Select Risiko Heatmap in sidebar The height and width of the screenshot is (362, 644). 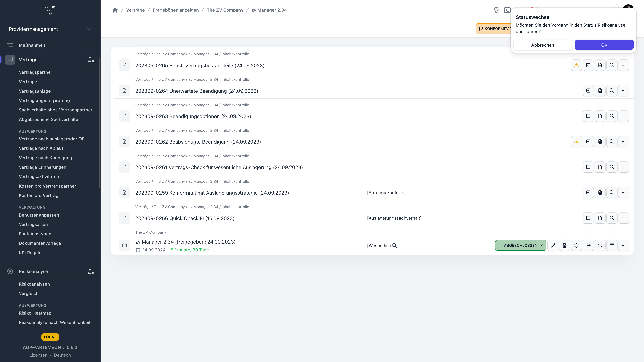35,313
